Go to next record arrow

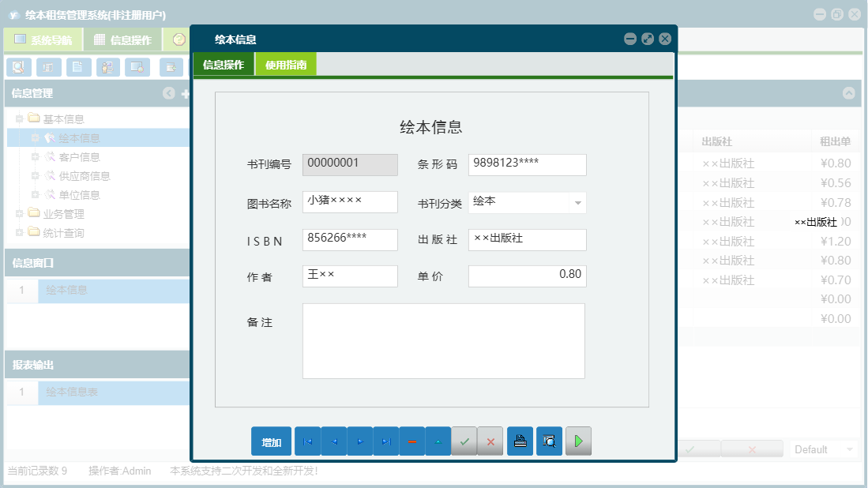coord(360,441)
